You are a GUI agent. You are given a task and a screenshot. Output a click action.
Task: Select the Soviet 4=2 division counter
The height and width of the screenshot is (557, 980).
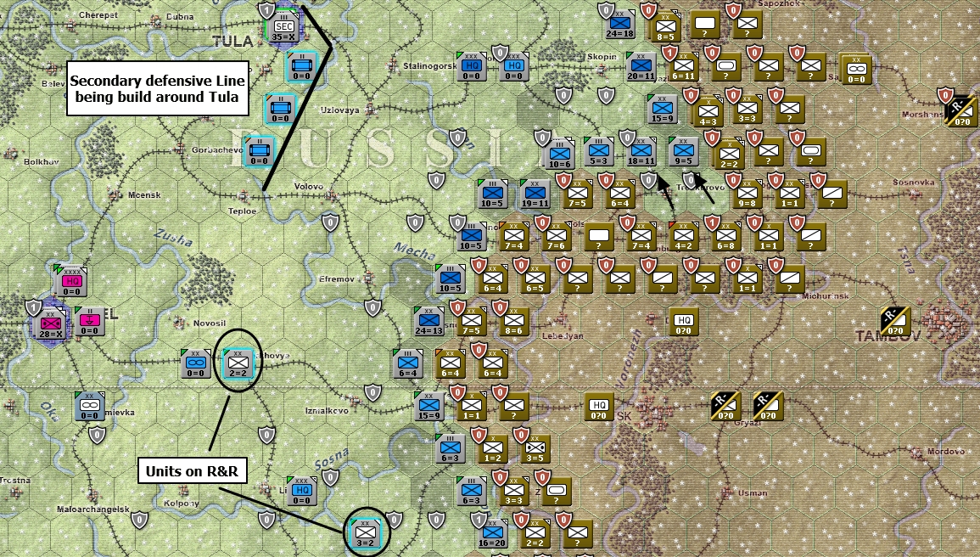coord(684,237)
